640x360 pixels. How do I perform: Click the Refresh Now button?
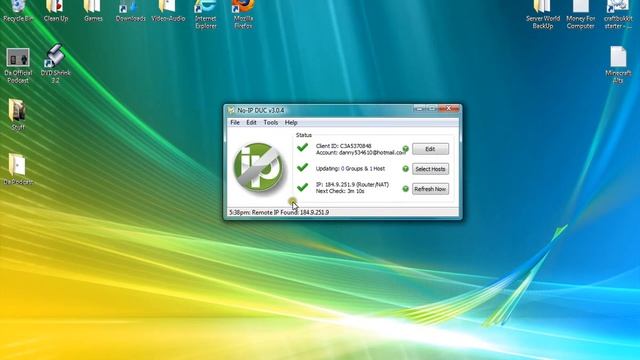pos(430,189)
